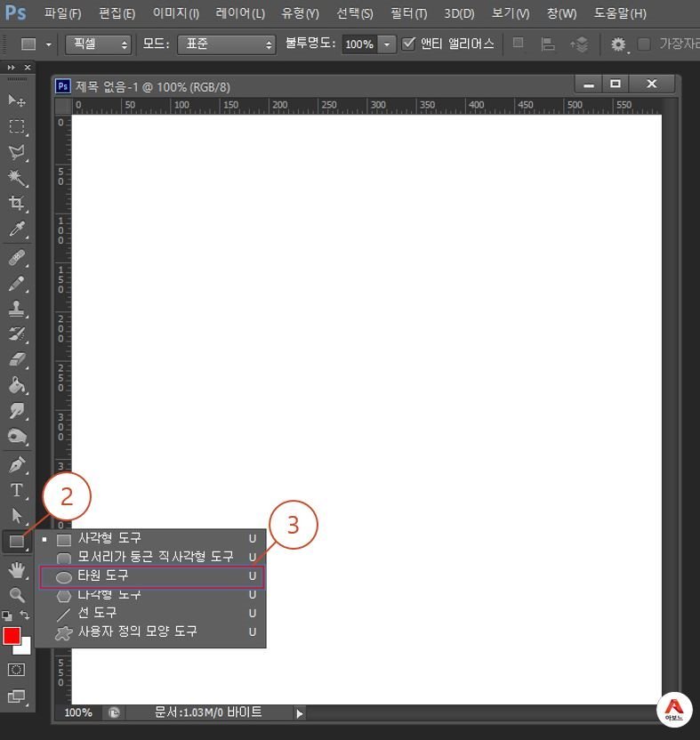Choose 사각형 도구 from flyout
The height and width of the screenshot is (740, 700).
[151, 538]
